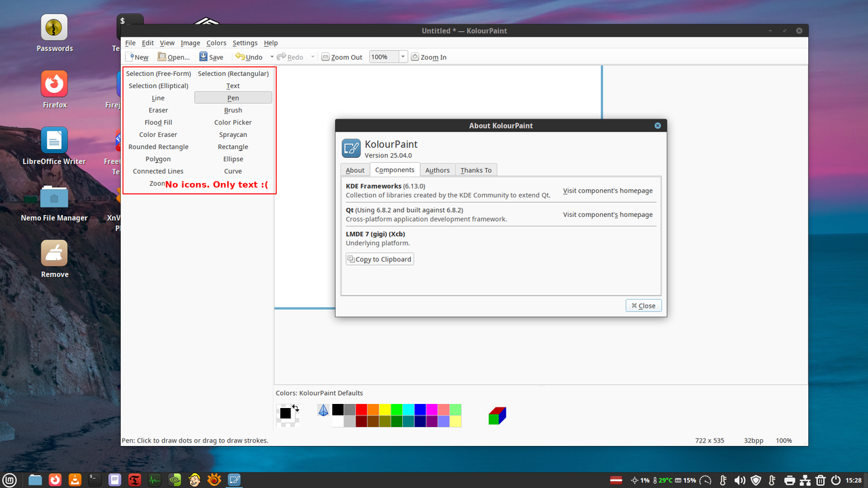This screenshot has height=488, width=868.
Task: Select the Selection (Rectangular) tool
Action: [x=233, y=73]
